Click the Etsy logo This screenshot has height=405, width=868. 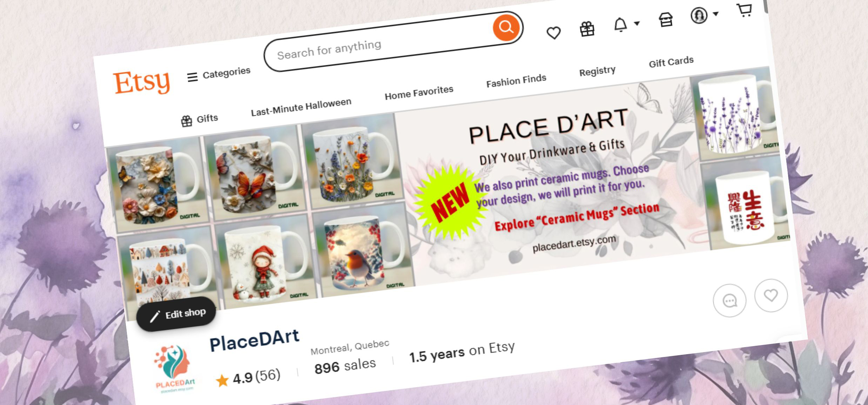141,82
